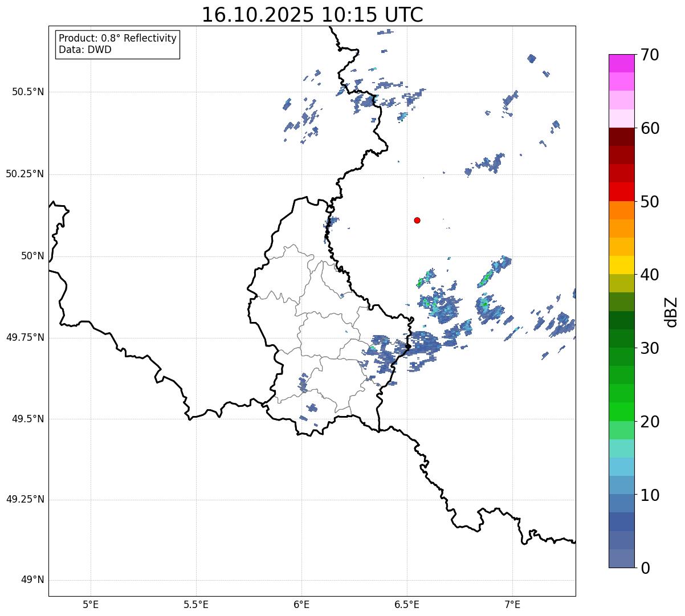
Task: Click the 5.5°E longitude label
Action: (196, 604)
